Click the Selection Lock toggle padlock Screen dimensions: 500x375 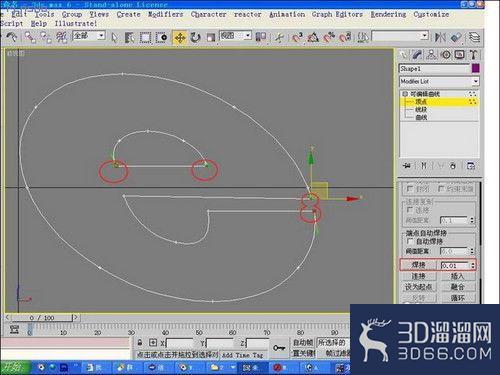click(x=140, y=343)
